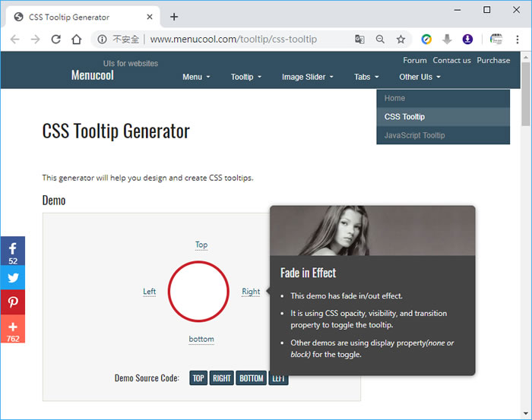Click the purple download extension icon
The width and height of the screenshot is (532, 420).
point(467,39)
